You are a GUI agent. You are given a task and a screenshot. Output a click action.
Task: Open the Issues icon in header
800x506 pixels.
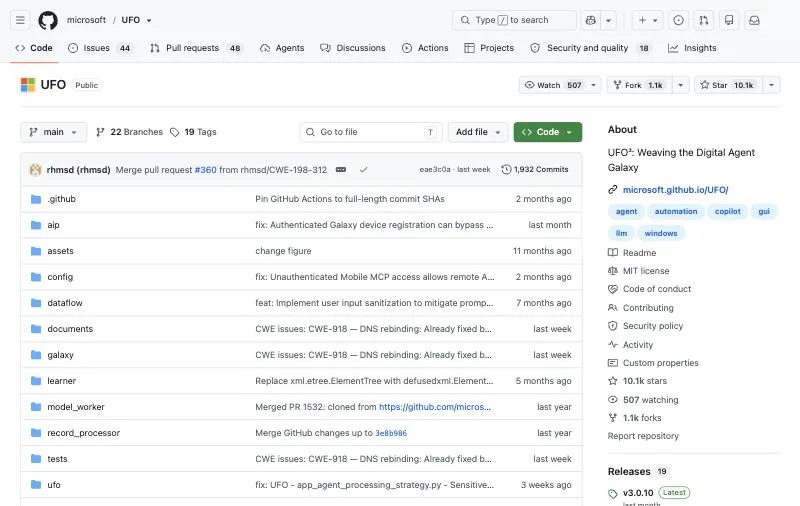click(678, 20)
